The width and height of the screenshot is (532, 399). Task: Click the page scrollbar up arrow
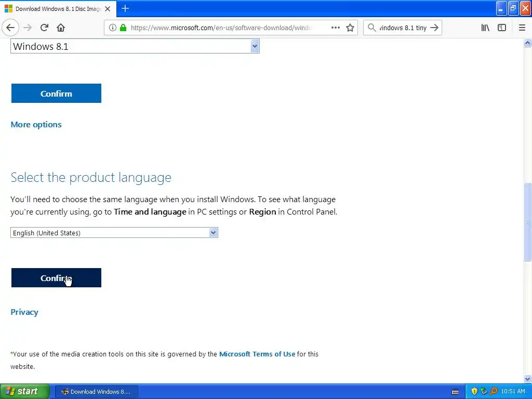coord(527,43)
